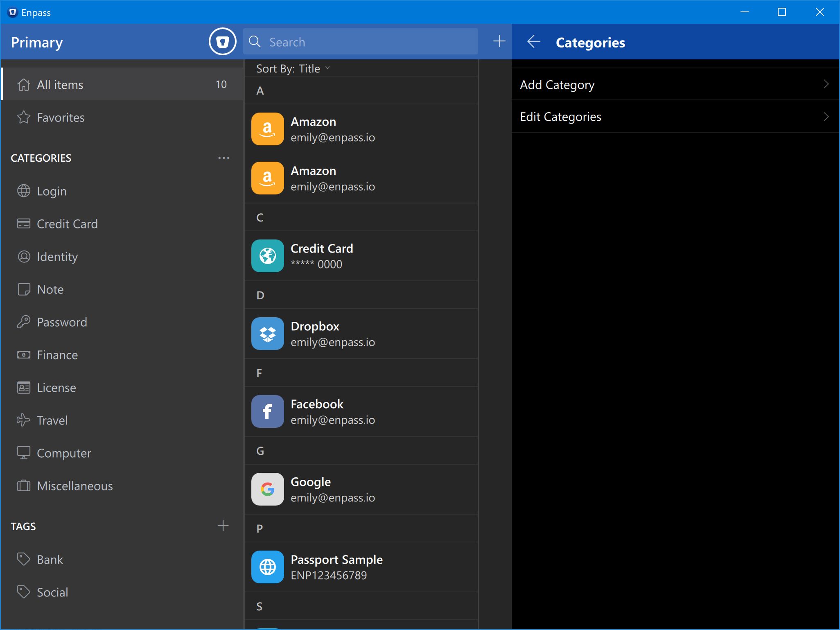840x630 pixels.
Task: Click the tag icon beside Social
Action: click(x=24, y=592)
